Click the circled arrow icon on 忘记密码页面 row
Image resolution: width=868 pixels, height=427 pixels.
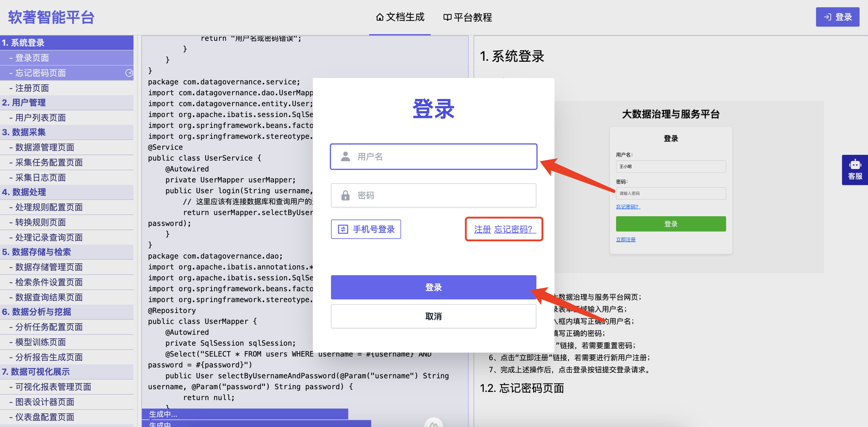pyautogui.click(x=129, y=73)
